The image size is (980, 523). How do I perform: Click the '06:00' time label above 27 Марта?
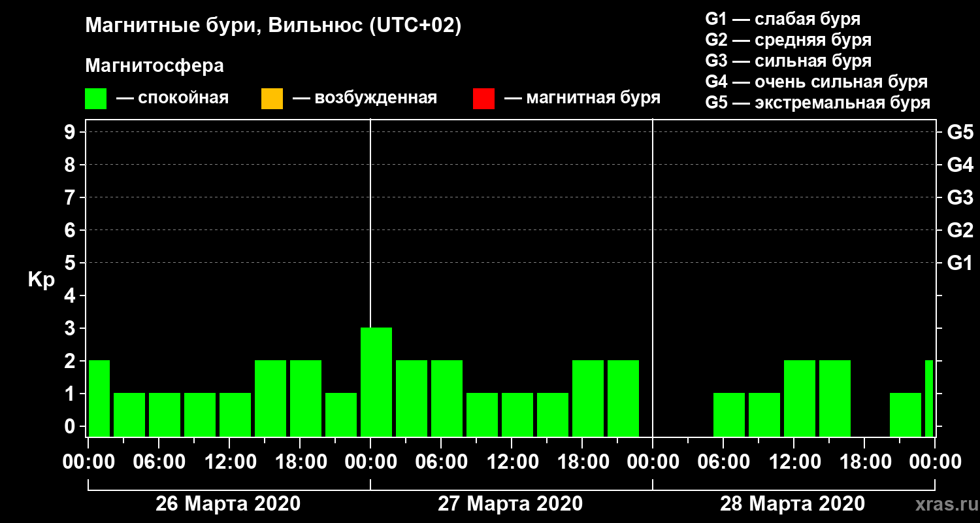click(441, 462)
